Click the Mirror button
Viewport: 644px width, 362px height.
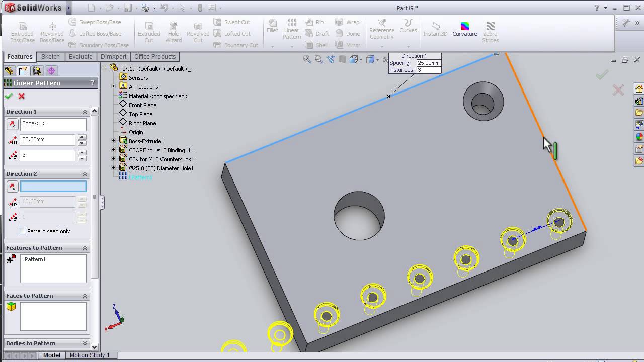point(348,45)
